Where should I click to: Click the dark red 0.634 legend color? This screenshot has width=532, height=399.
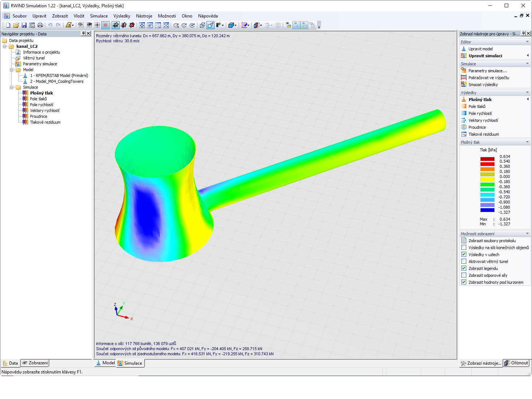(487, 159)
